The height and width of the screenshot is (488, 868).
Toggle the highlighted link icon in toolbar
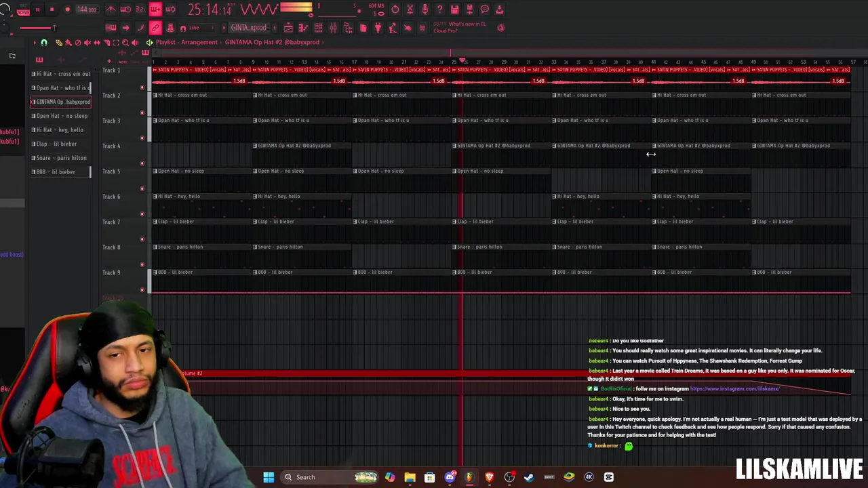(x=155, y=28)
